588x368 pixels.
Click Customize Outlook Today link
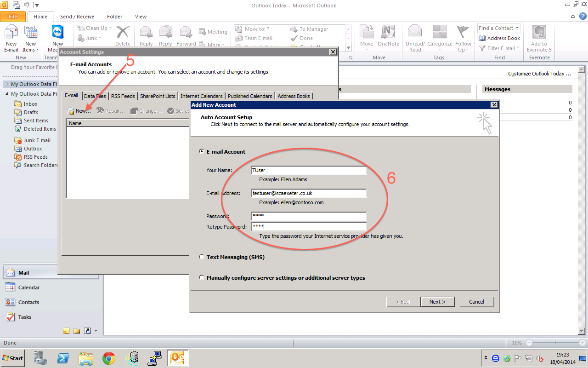[x=539, y=74]
